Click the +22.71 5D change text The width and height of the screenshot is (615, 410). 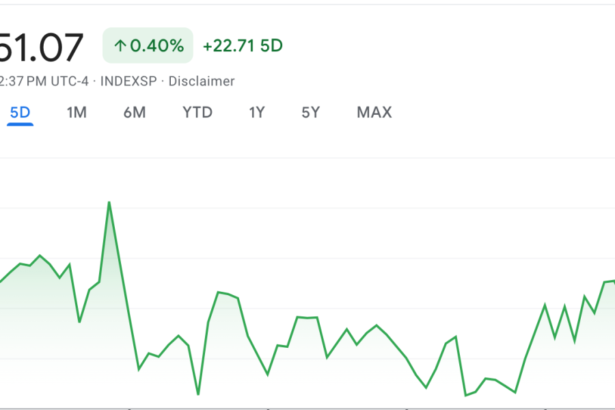coord(242,46)
